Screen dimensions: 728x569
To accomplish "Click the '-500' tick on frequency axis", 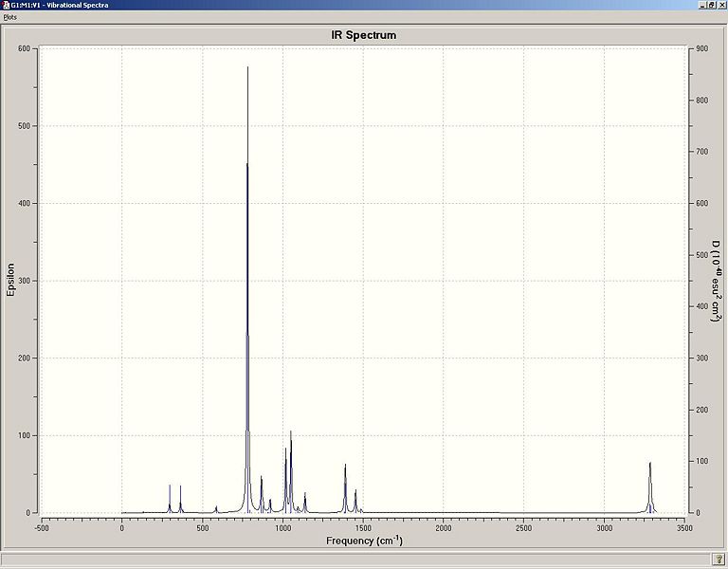I will (x=42, y=528).
